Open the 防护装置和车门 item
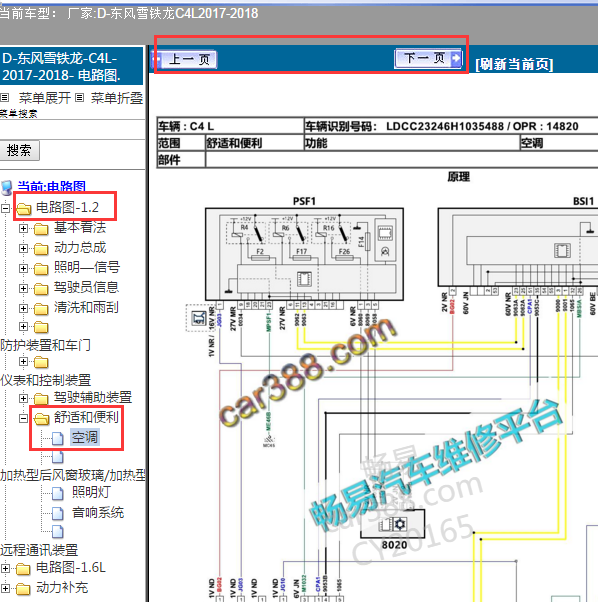 click(45, 345)
